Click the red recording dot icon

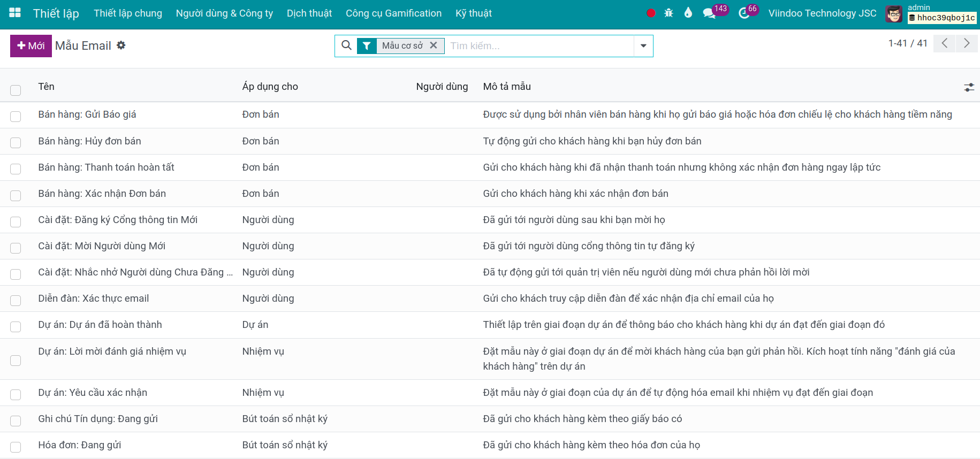[651, 13]
